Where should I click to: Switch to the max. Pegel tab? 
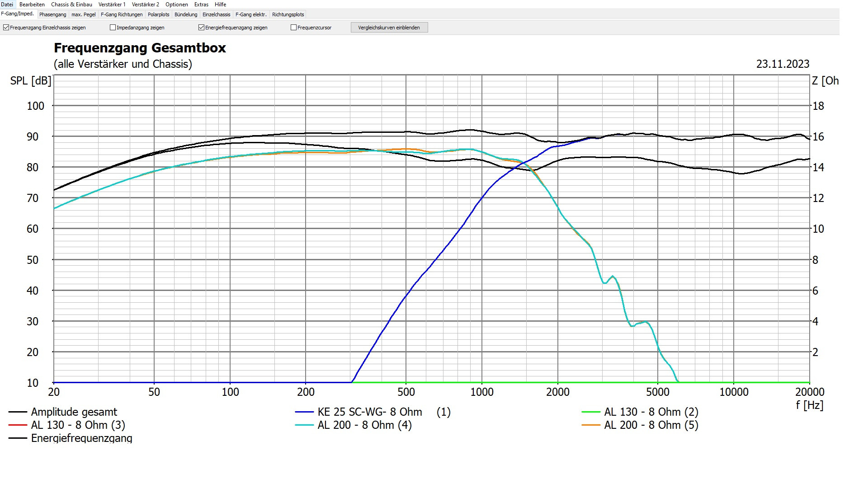pyautogui.click(x=84, y=14)
